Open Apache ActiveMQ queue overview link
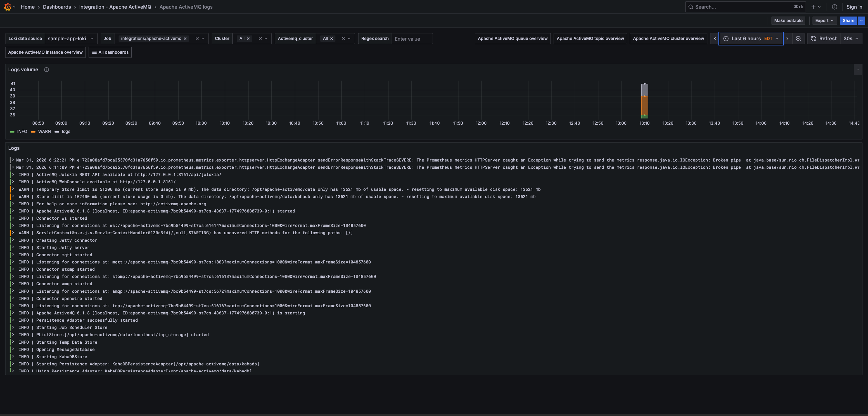Image resolution: width=868 pixels, height=416 pixels. tap(512, 39)
